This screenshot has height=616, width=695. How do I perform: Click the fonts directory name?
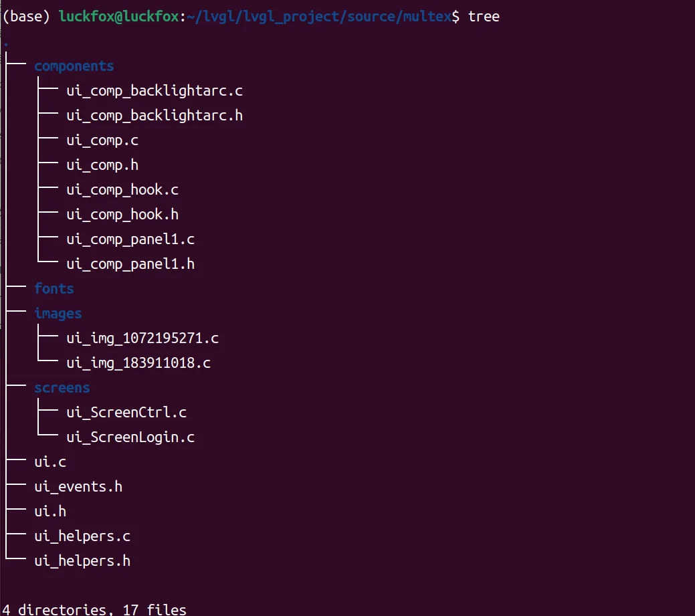pyautogui.click(x=54, y=288)
